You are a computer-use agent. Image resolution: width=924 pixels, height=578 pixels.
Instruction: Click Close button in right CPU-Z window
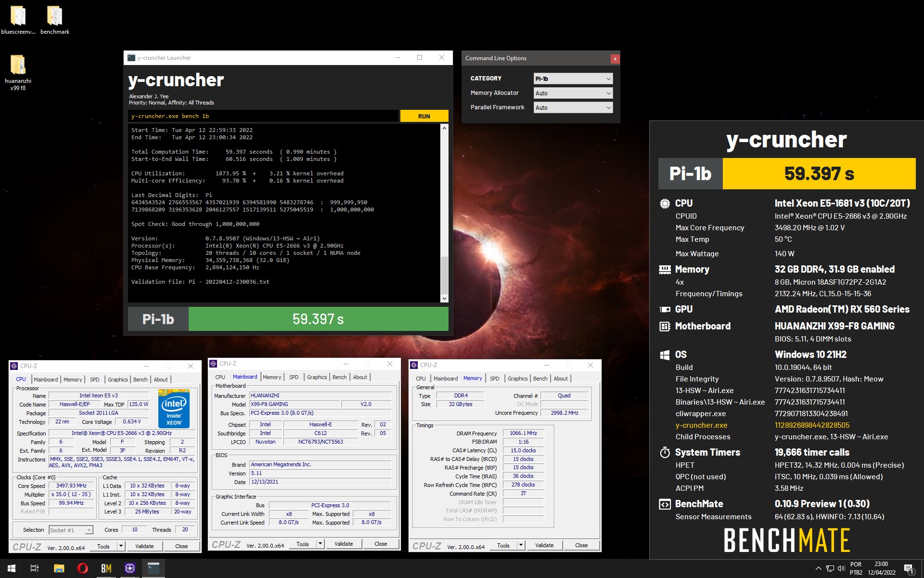point(581,545)
